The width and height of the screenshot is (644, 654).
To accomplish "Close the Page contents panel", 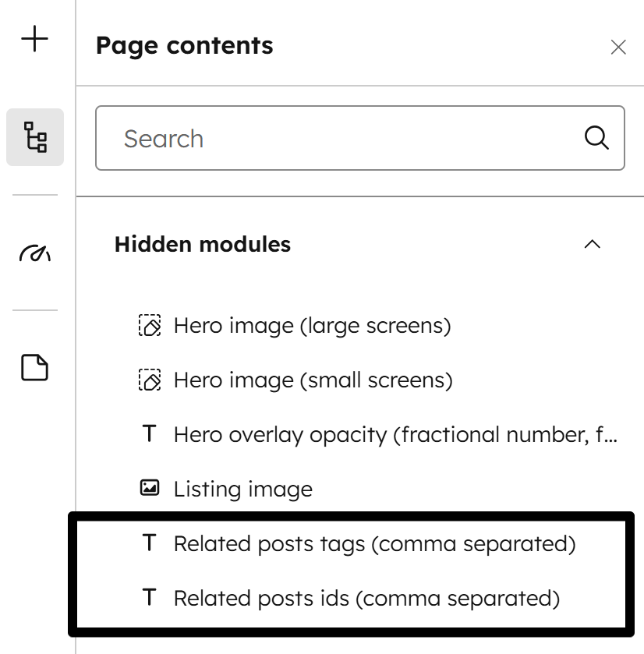I will point(618,48).
